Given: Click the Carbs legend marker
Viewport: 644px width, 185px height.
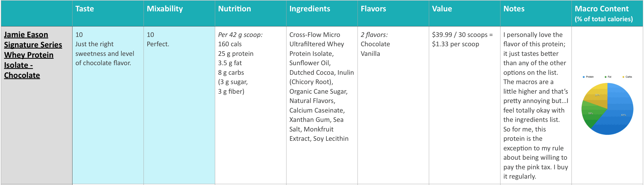Looking at the screenshot, I should pos(623,77).
